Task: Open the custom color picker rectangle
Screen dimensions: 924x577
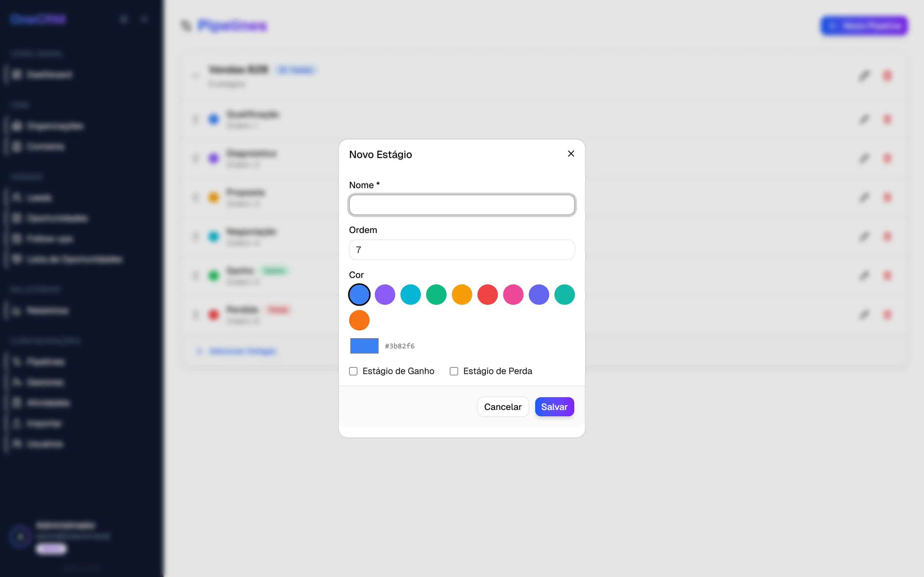Action: pyautogui.click(x=364, y=346)
